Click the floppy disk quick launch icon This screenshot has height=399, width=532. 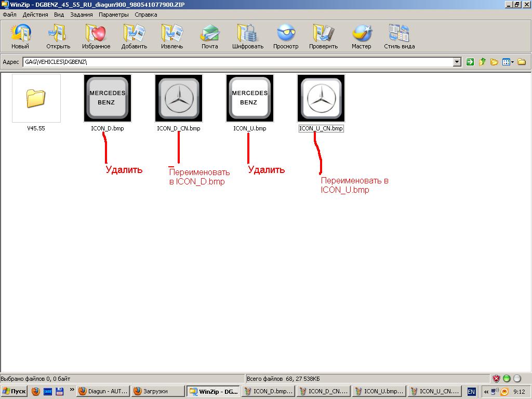point(60,391)
